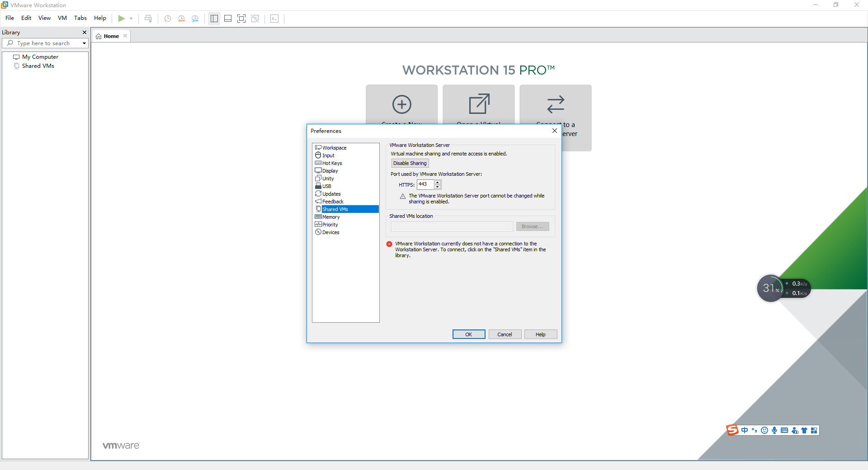Screen dimensions: 868x470
Task: Select Unity in Preferences list
Action: (x=328, y=179)
